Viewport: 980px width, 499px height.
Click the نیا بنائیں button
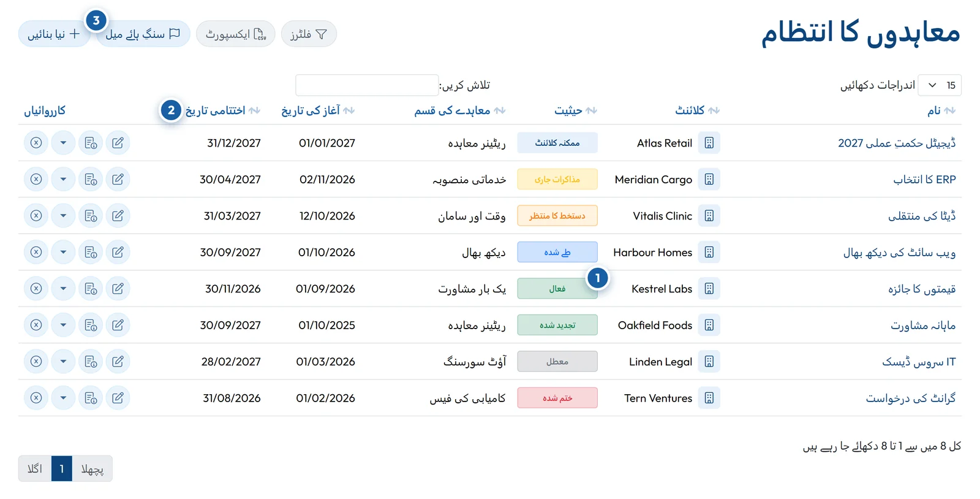[54, 34]
